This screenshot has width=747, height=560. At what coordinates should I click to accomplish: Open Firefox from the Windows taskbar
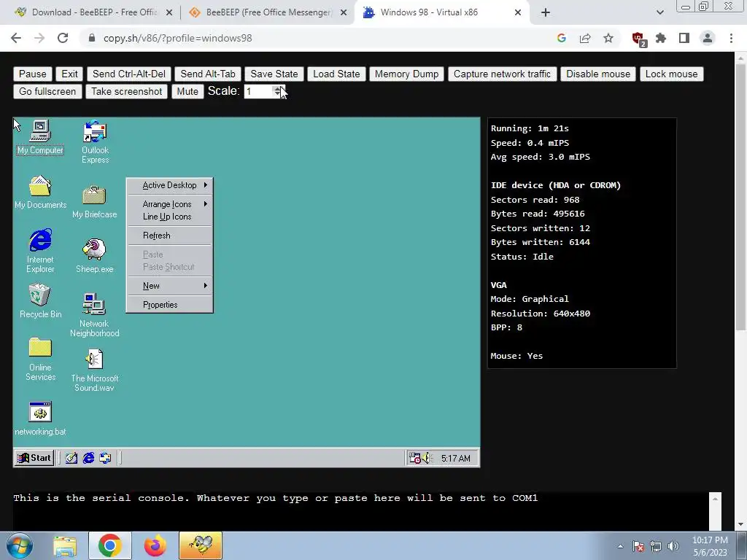click(x=155, y=545)
